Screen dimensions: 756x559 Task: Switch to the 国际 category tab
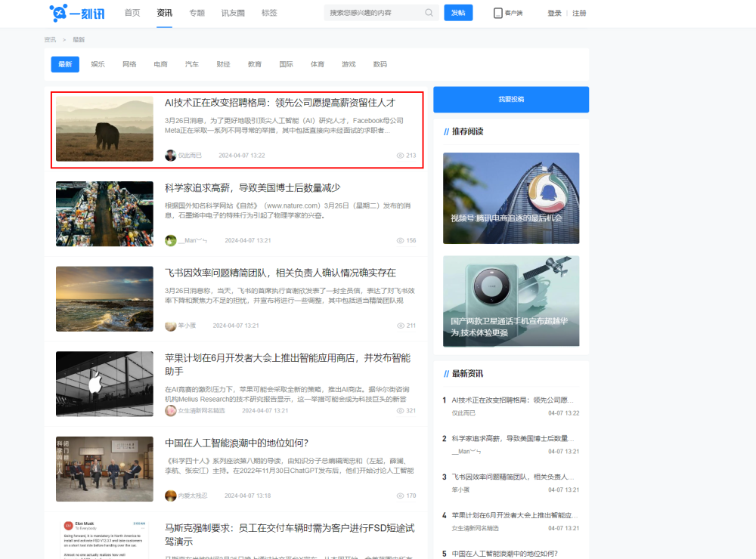[x=286, y=64]
